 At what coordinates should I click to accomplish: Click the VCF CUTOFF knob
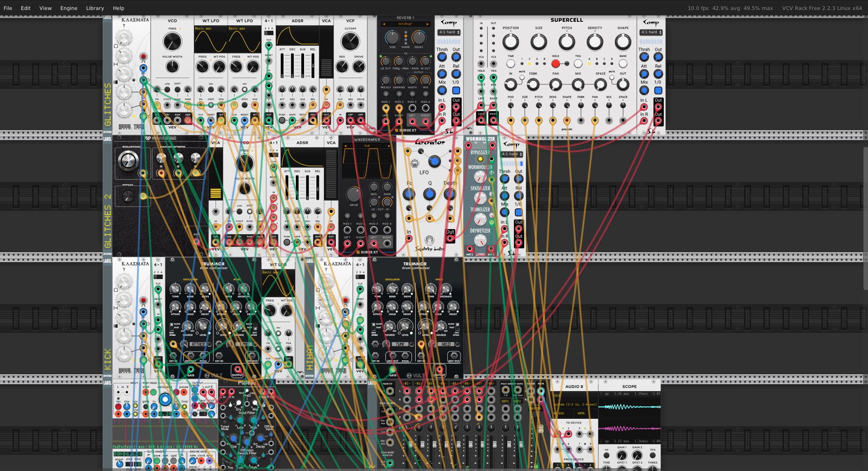coord(350,42)
